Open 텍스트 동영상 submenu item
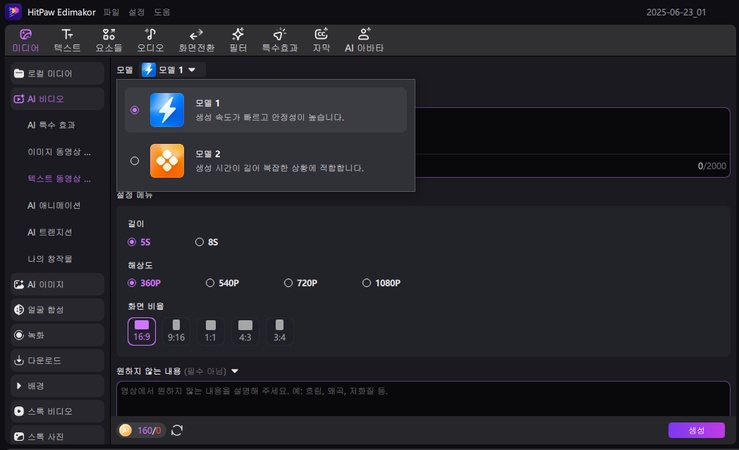Image resolution: width=739 pixels, height=450 pixels. point(59,179)
